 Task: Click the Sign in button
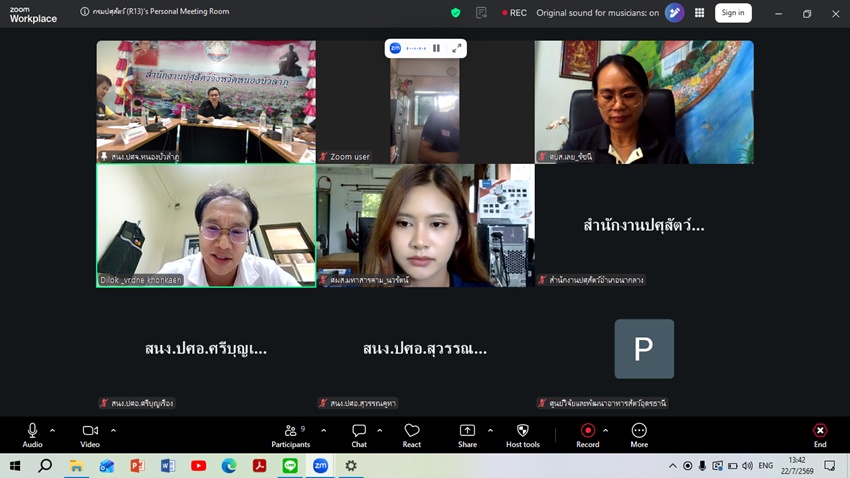pyautogui.click(x=733, y=12)
